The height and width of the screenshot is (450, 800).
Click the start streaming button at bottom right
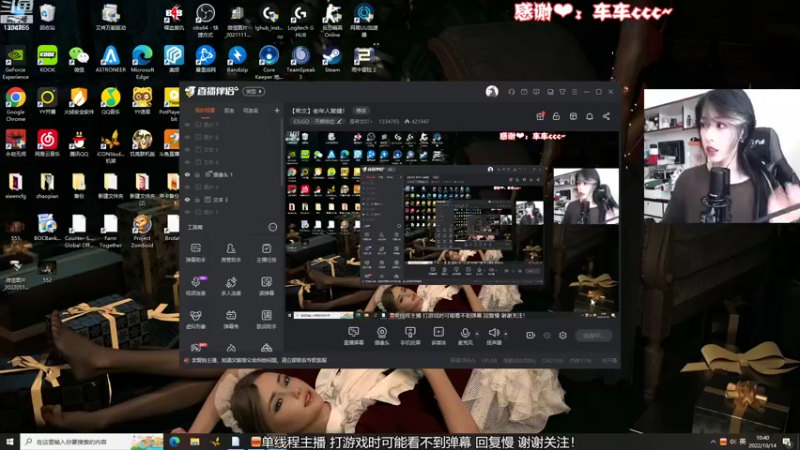point(593,335)
